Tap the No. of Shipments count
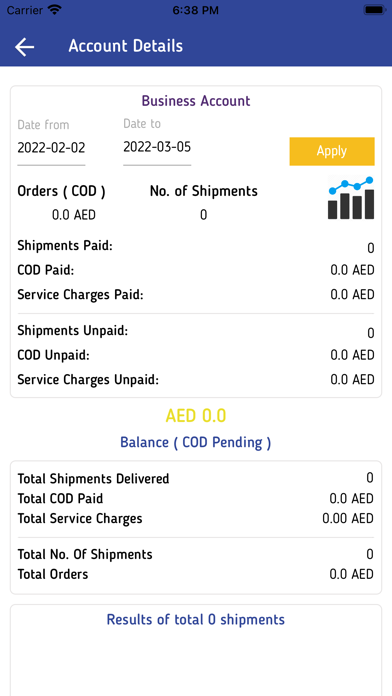392x696 pixels. [x=203, y=215]
